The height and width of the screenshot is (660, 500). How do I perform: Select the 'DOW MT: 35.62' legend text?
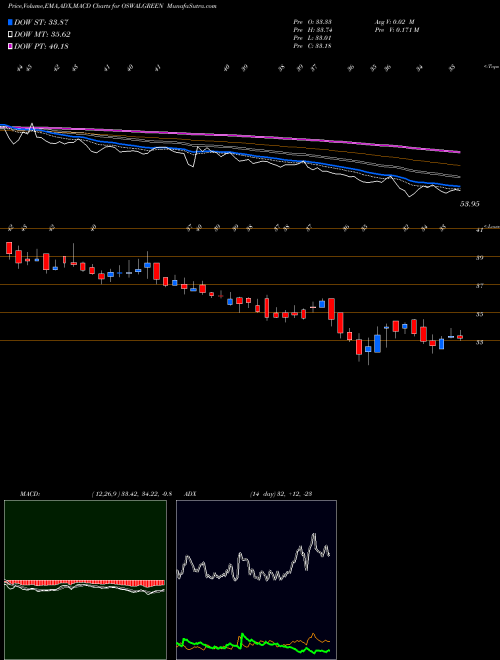coord(42,35)
